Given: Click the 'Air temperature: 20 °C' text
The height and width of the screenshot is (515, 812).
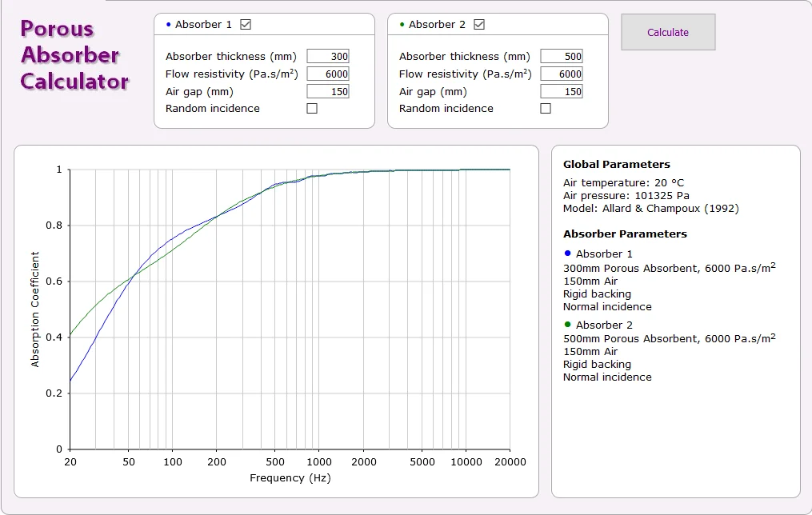Looking at the screenshot, I should coord(623,182).
